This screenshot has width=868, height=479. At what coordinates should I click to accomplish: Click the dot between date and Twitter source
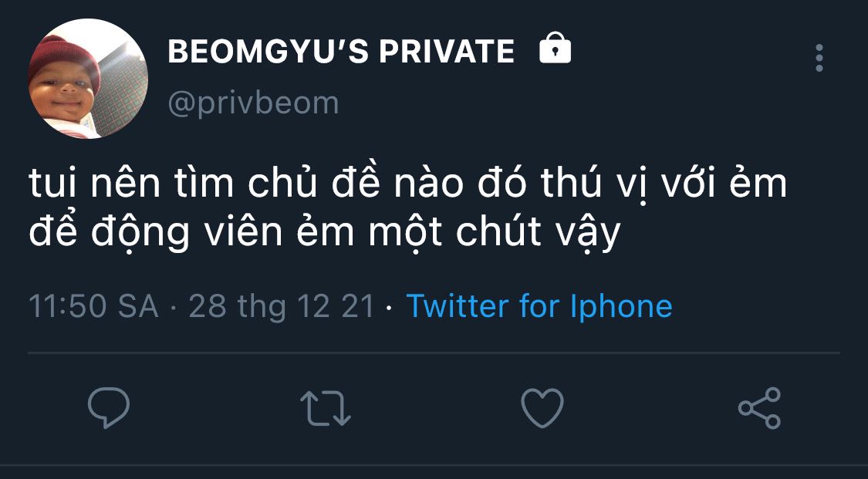(390, 308)
